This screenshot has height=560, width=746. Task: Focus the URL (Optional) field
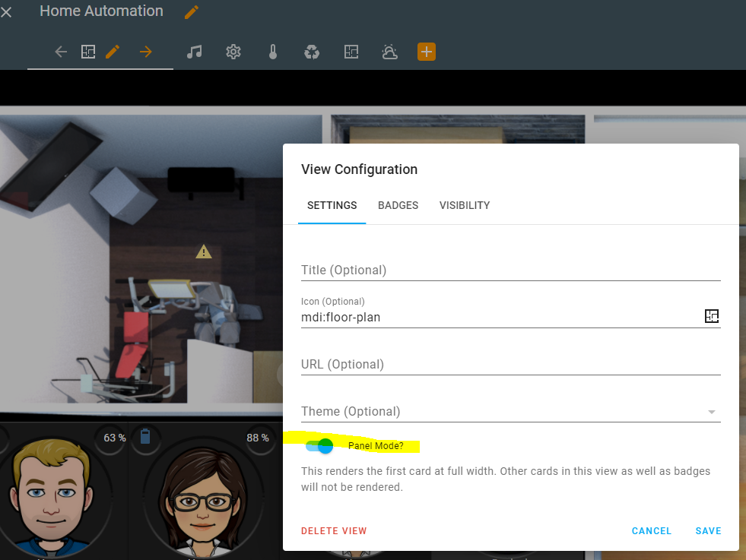tap(510, 364)
